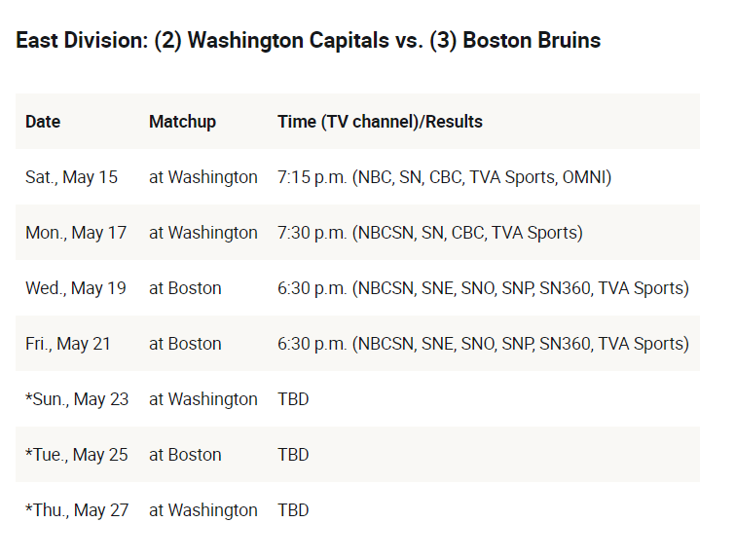735x560 pixels.
Task: Click the Fri., May 21 date cell
Action: 68,344
